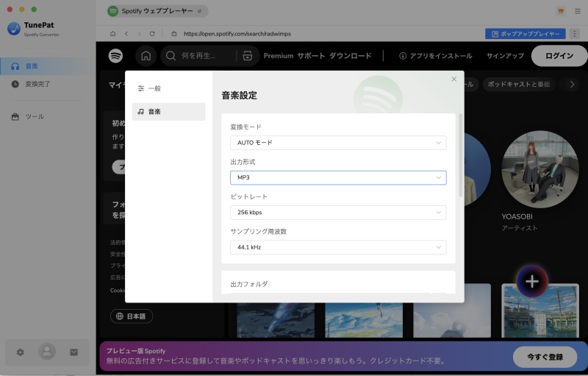Click the lock icon in address bar
This screenshot has width=588, height=376.
point(174,34)
